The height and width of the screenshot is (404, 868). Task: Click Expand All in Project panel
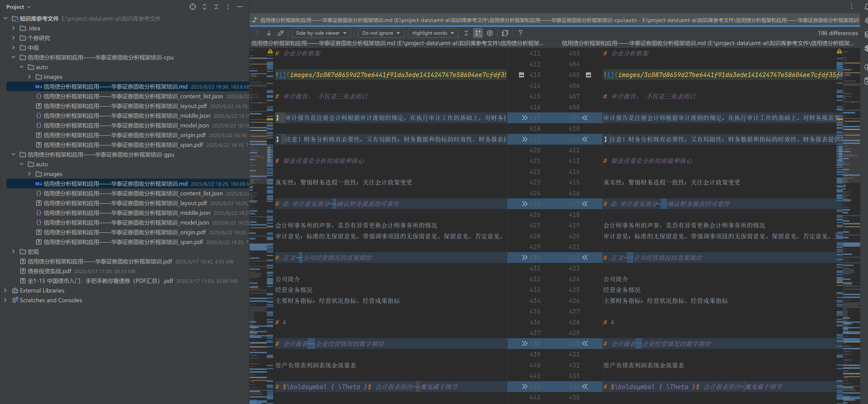tap(204, 7)
